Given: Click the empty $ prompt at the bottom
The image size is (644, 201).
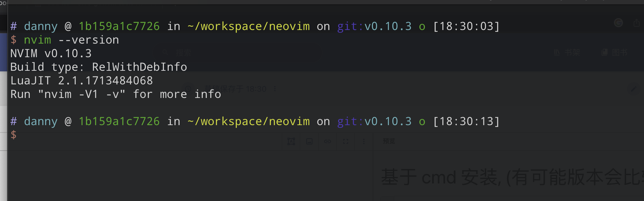Looking at the screenshot, I should point(14,135).
